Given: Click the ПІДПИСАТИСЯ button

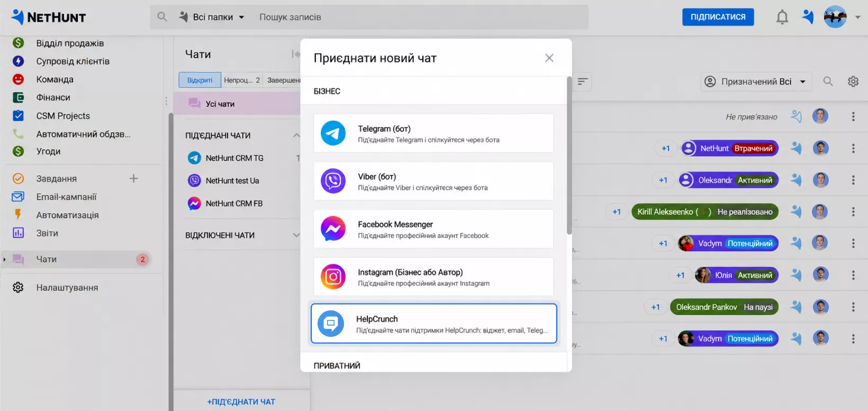Looking at the screenshot, I should pos(718,17).
